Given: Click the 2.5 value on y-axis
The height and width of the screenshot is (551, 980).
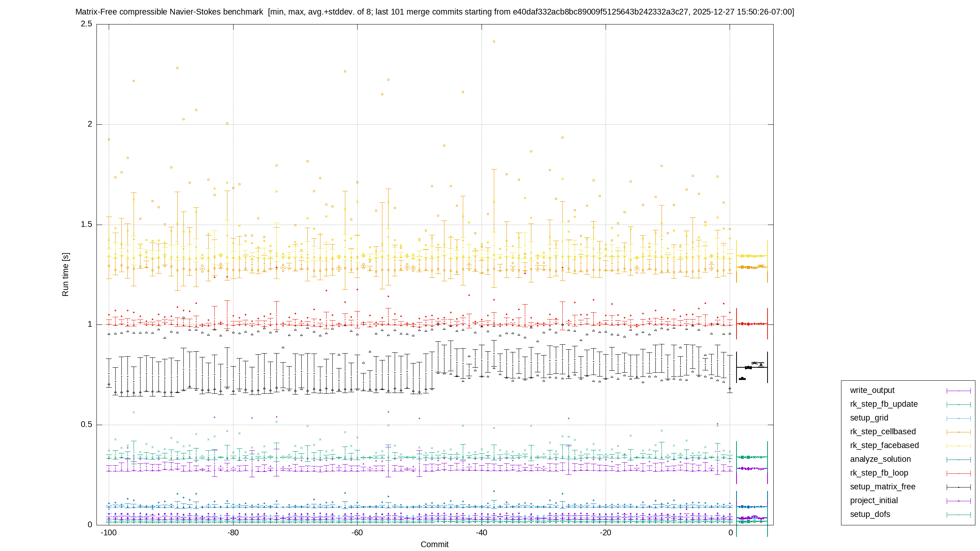Looking at the screenshot, I should (x=87, y=24).
